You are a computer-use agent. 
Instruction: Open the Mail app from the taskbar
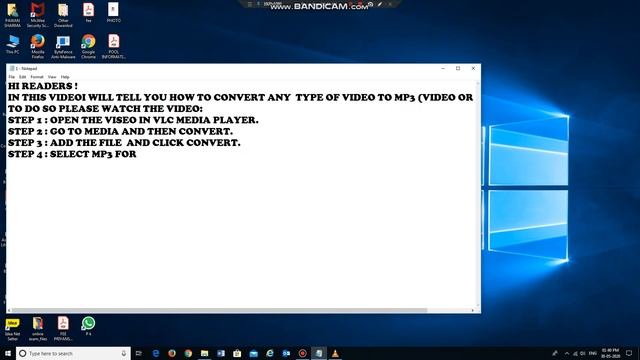(253, 353)
